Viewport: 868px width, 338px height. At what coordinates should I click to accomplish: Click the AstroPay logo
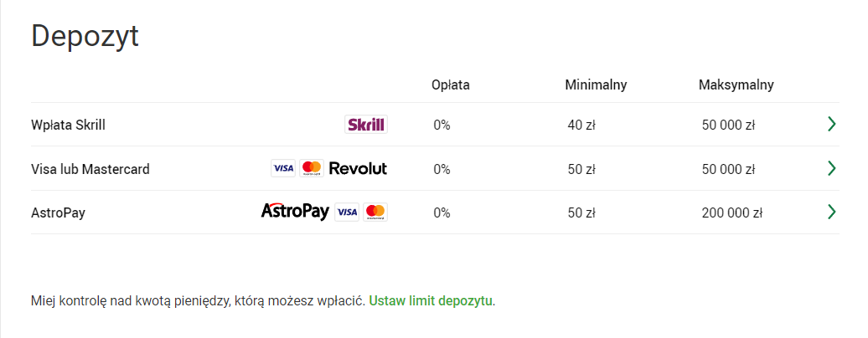coord(295,212)
